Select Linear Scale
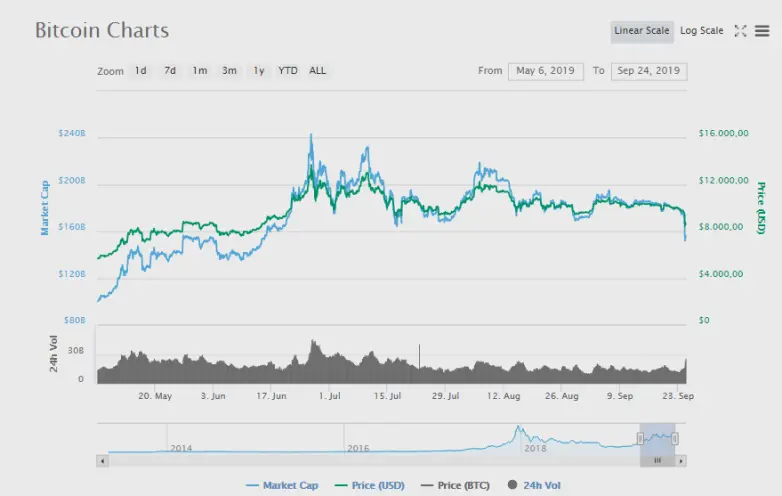Image resolution: width=782 pixels, height=496 pixels. click(x=642, y=31)
